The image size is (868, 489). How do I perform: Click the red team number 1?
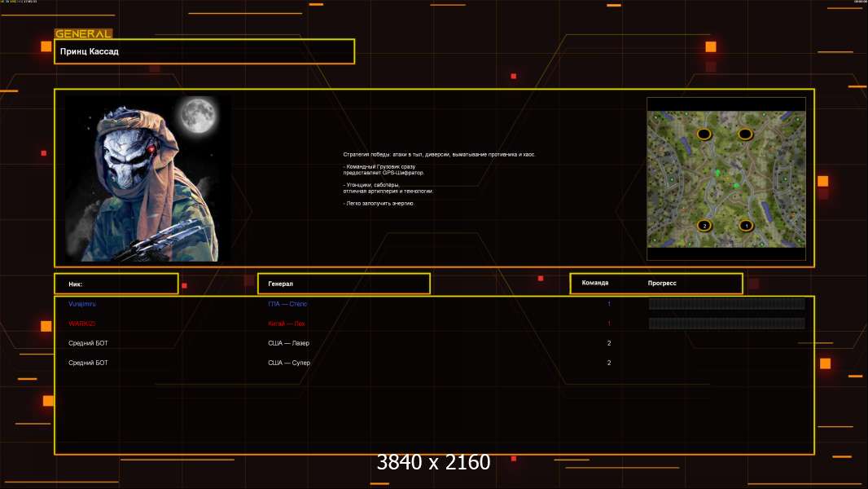(609, 324)
